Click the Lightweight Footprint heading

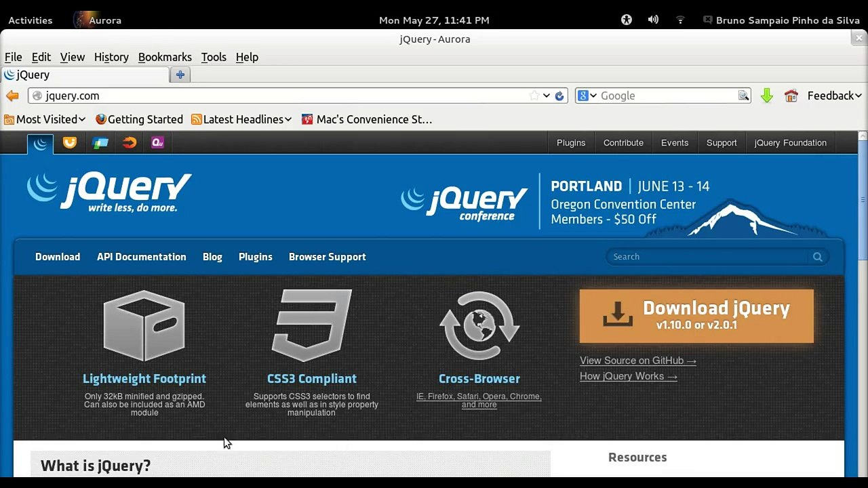click(144, 379)
